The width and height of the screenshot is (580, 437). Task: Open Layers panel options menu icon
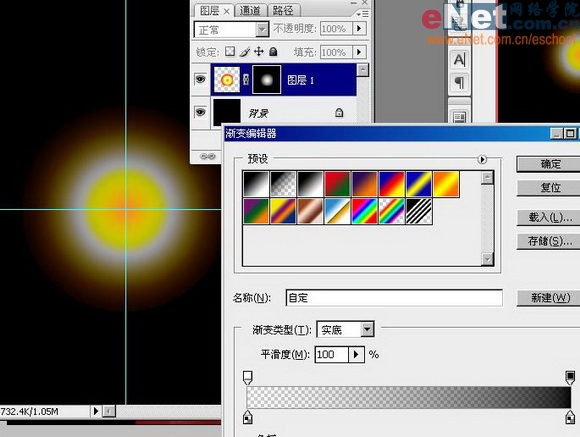click(362, 14)
